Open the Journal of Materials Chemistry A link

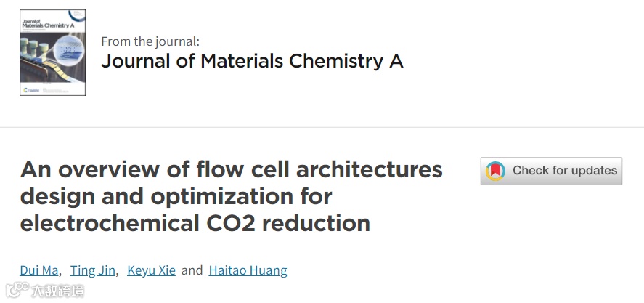(x=252, y=60)
